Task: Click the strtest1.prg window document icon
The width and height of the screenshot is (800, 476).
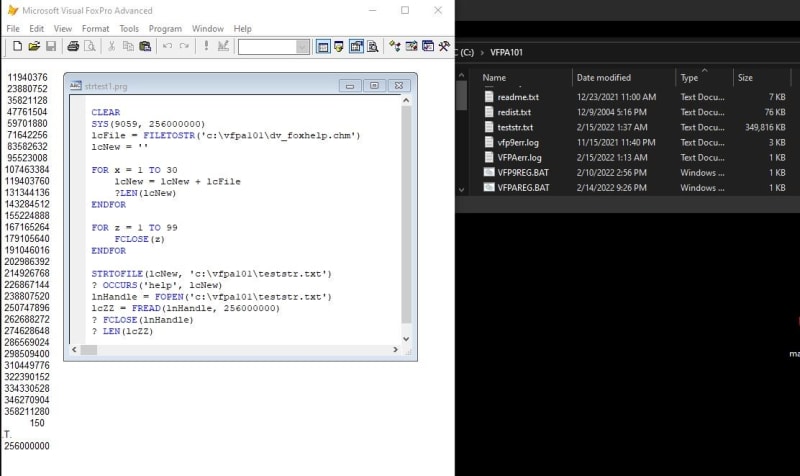Action: tap(76, 86)
